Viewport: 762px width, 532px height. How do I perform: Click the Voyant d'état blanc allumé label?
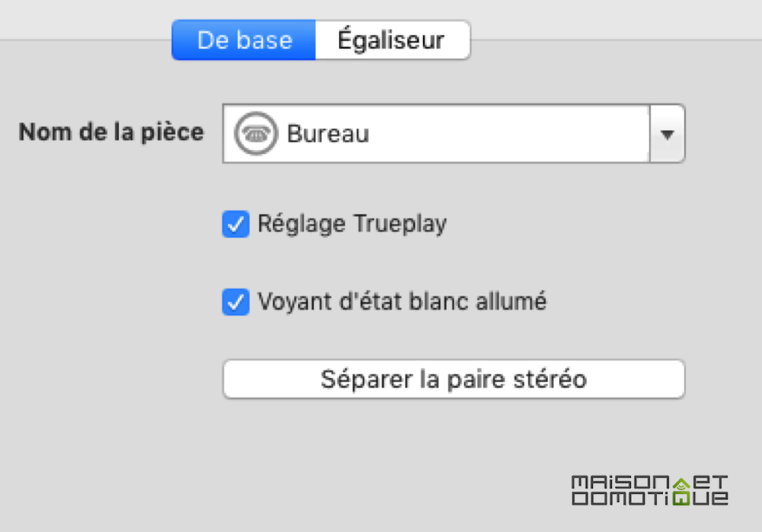pyautogui.click(x=402, y=302)
